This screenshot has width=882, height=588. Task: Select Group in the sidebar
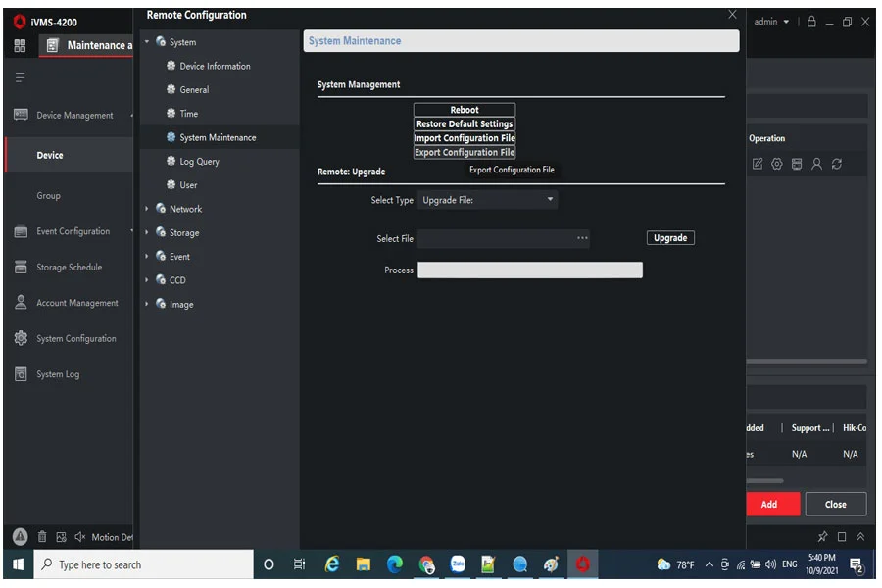(48, 196)
